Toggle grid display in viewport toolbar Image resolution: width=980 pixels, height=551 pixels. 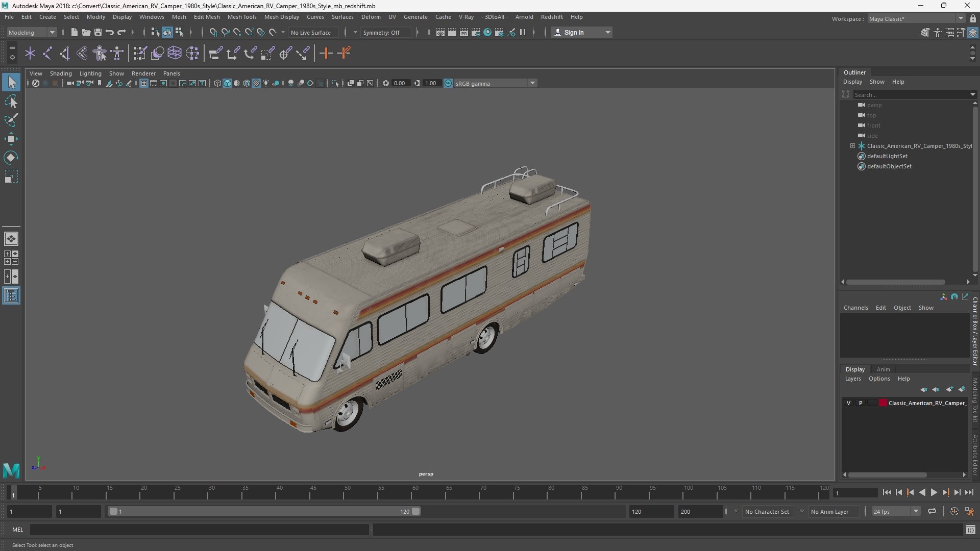point(144,83)
